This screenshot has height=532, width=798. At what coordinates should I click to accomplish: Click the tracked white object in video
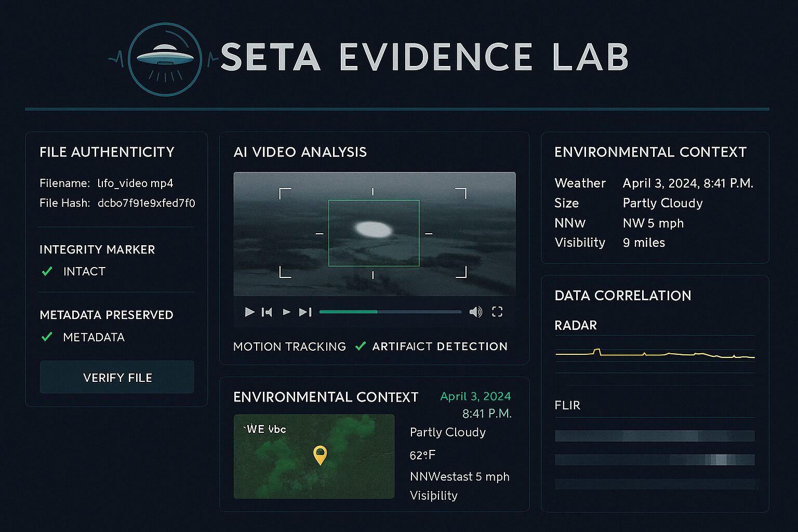[373, 229]
